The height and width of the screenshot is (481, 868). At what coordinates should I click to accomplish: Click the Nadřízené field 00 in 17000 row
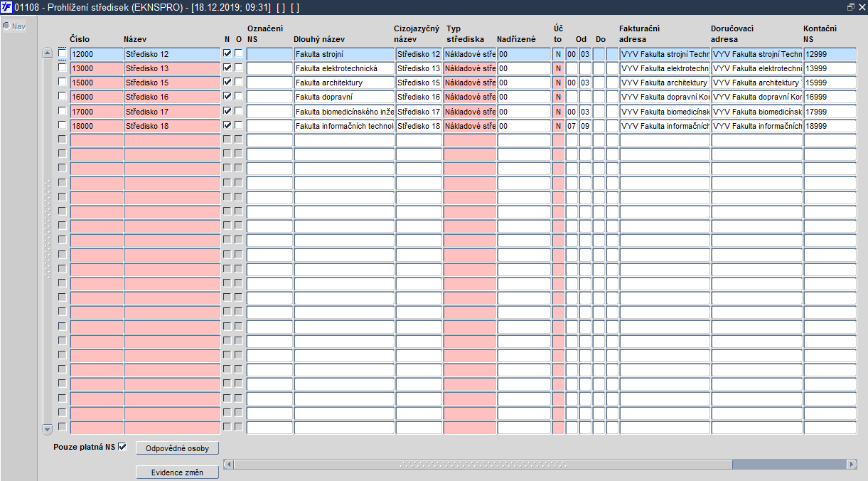[x=524, y=112]
